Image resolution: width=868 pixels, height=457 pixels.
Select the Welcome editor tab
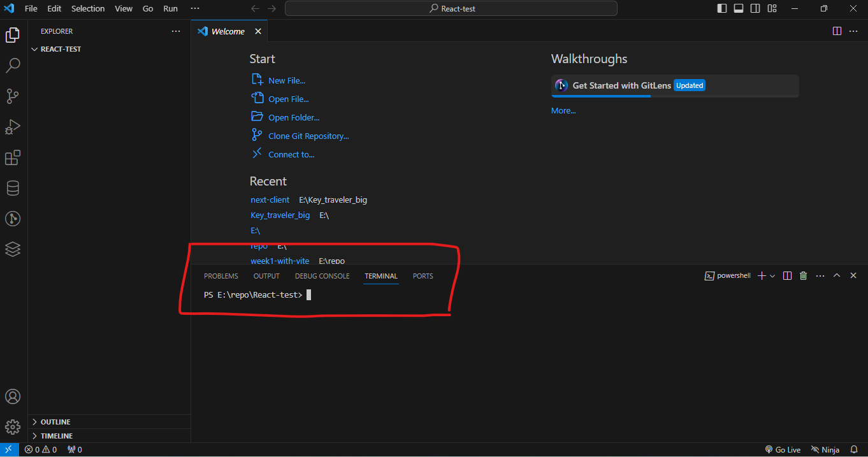tap(230, 31)
